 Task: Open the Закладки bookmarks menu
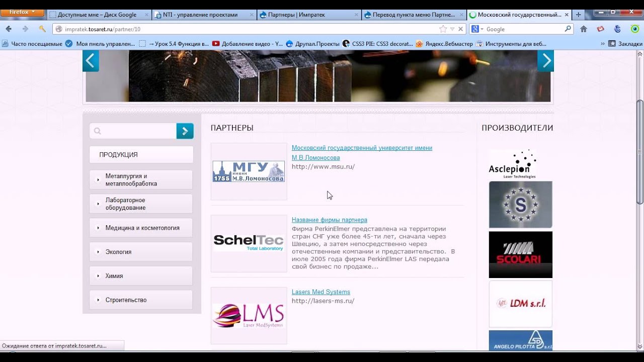[625, 44]
